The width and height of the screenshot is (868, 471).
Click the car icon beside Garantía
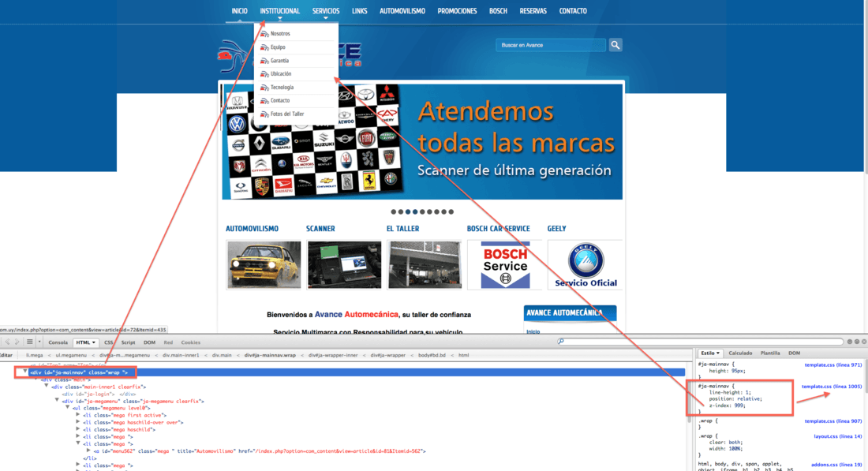(264, 60)
